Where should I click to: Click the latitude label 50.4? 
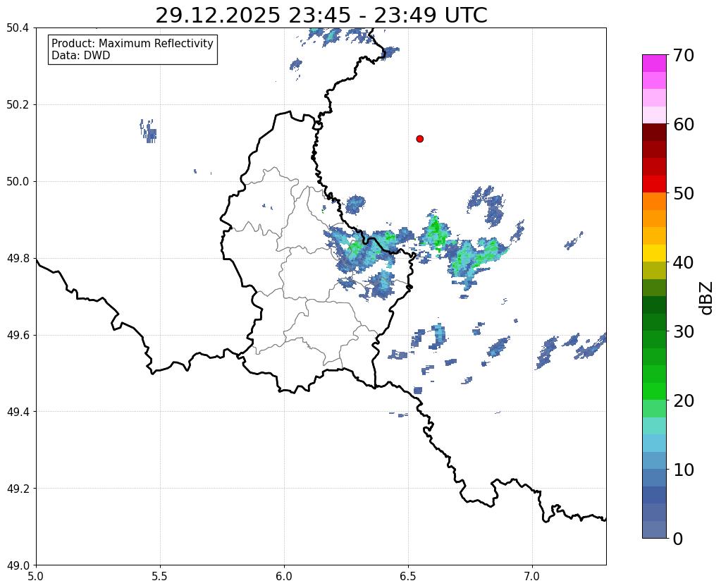click(x=18, y=28)
